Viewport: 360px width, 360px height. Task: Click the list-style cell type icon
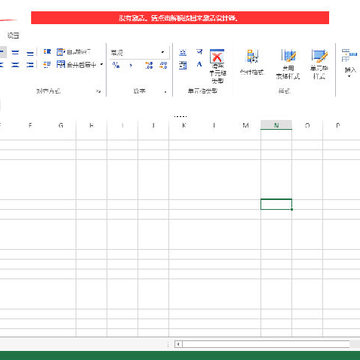point(183,65)
